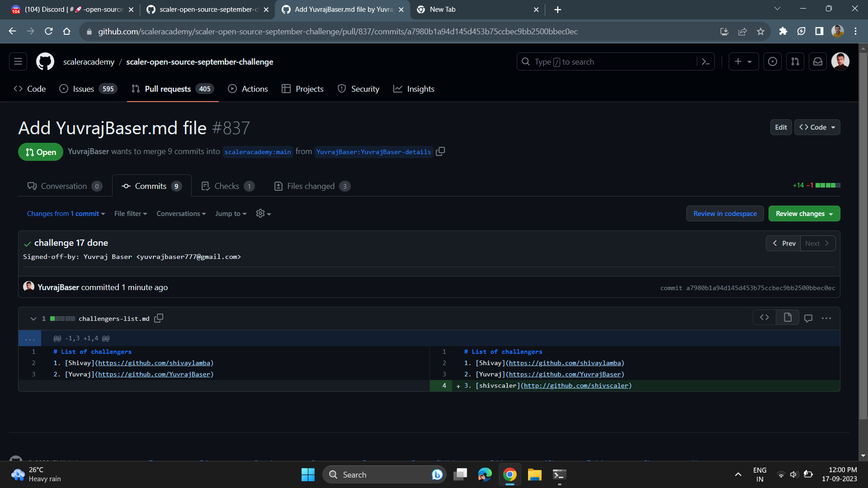868x488 pixels.
Task: Open the command palette in the search bar
Action: (x=706, y=61)
